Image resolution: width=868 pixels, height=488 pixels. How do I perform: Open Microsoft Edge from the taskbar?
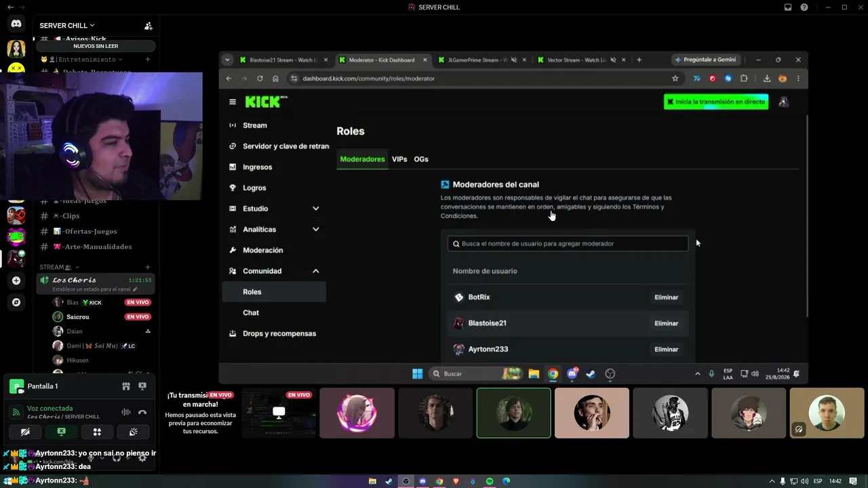(506, 481)
